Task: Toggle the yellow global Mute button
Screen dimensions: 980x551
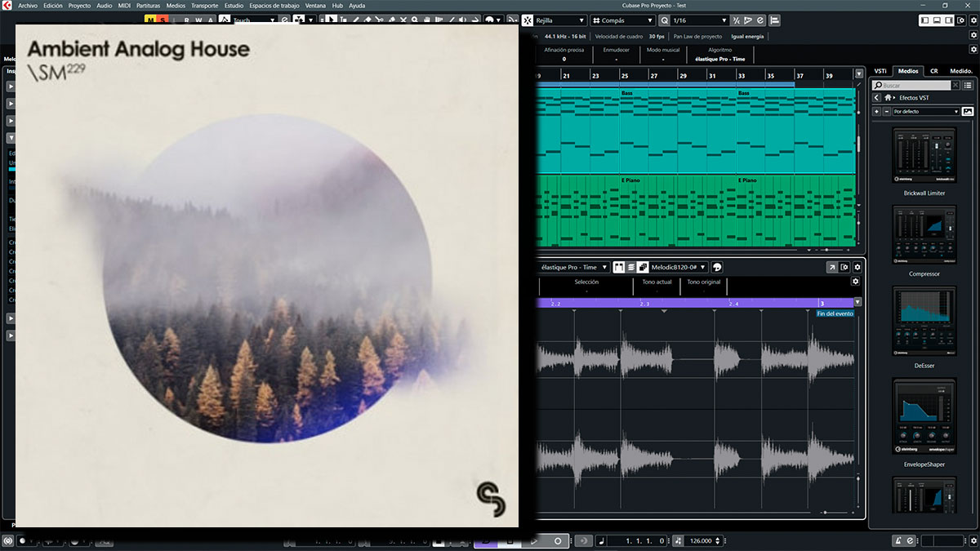Action: [150, 20]
